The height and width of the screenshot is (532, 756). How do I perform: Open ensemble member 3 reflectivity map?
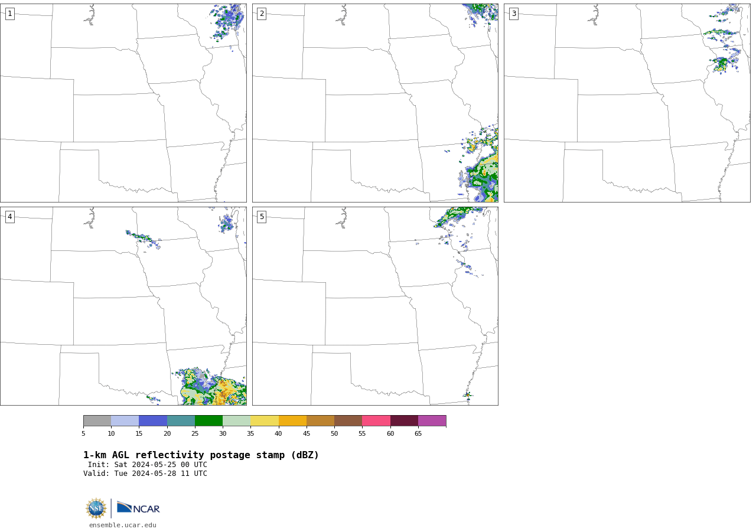click(x=627, y=103)
